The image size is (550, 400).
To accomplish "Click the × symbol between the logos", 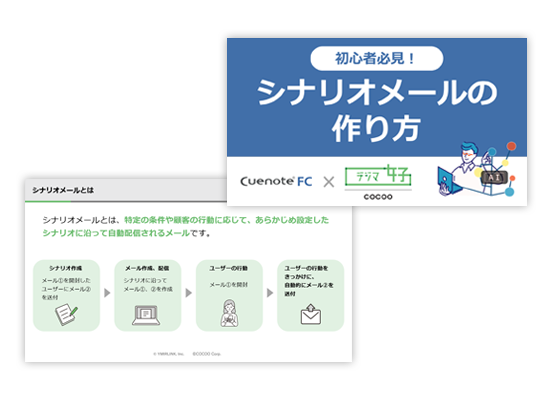I will point(329,182).
